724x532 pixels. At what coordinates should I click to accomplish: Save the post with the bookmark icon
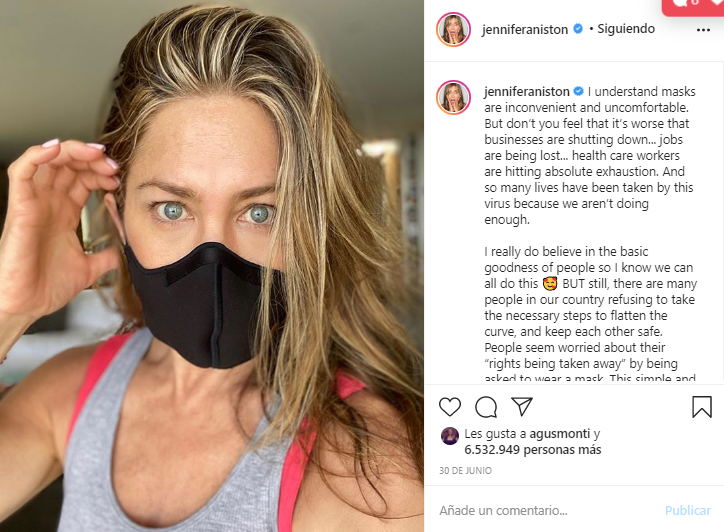702,407
